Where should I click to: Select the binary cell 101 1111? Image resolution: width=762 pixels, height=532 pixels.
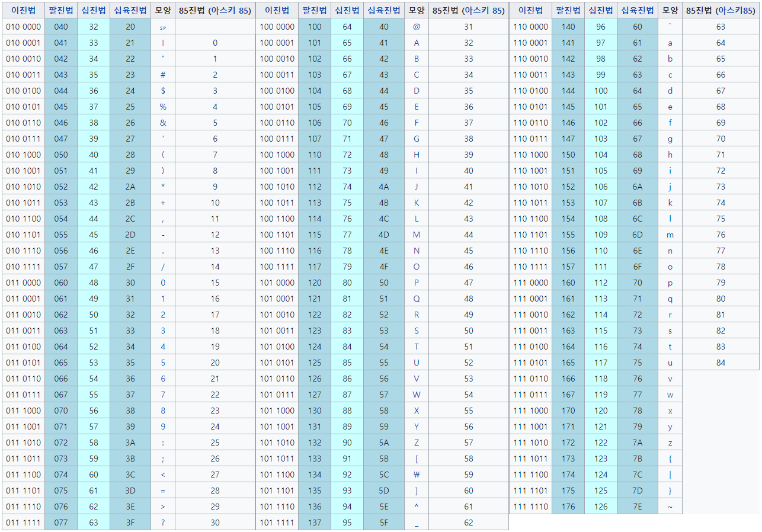pos(277,523)
